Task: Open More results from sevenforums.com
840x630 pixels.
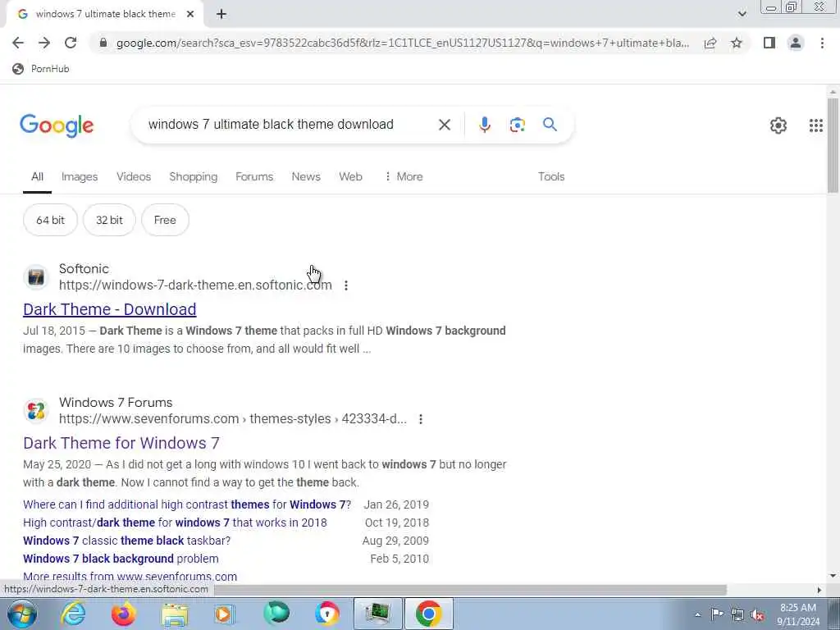Action: point(130,577)
